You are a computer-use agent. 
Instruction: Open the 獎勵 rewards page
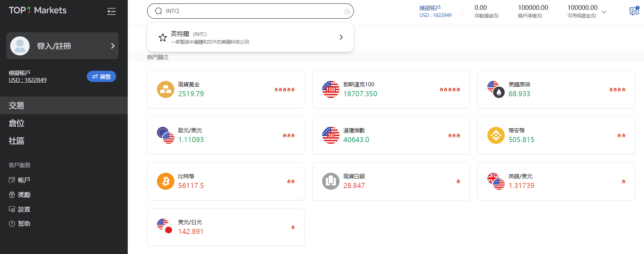(x=24, y=194)
